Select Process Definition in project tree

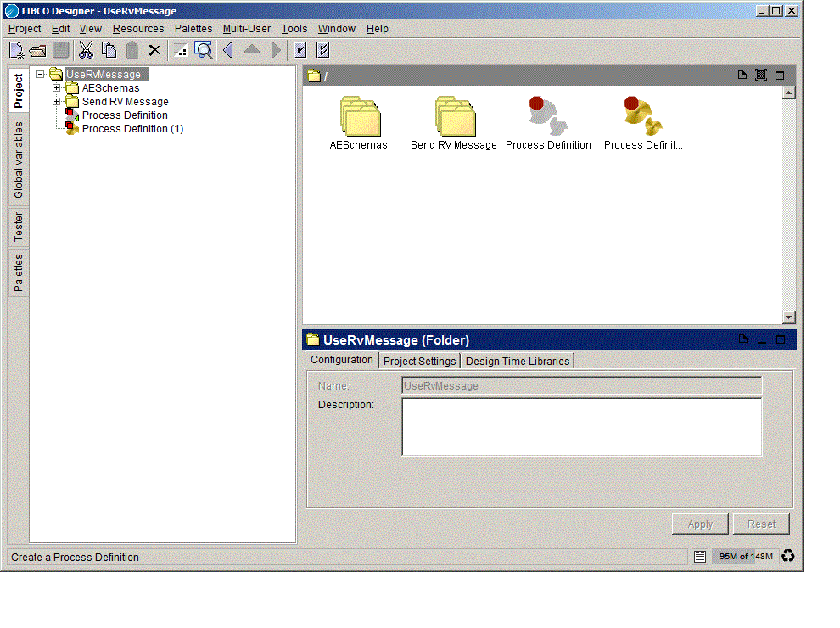pos(125,115)
